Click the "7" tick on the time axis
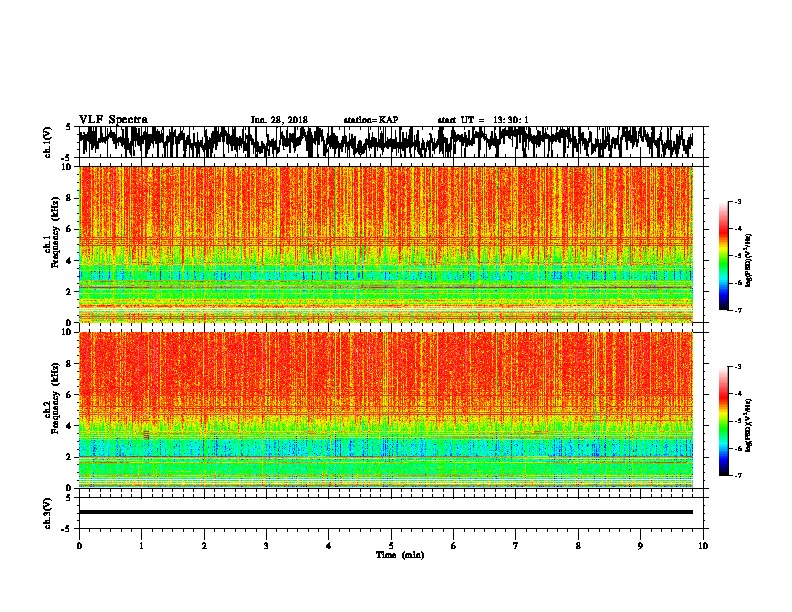Screen dimensions: 792x612 pyautogui.click(x=516, y=546)
